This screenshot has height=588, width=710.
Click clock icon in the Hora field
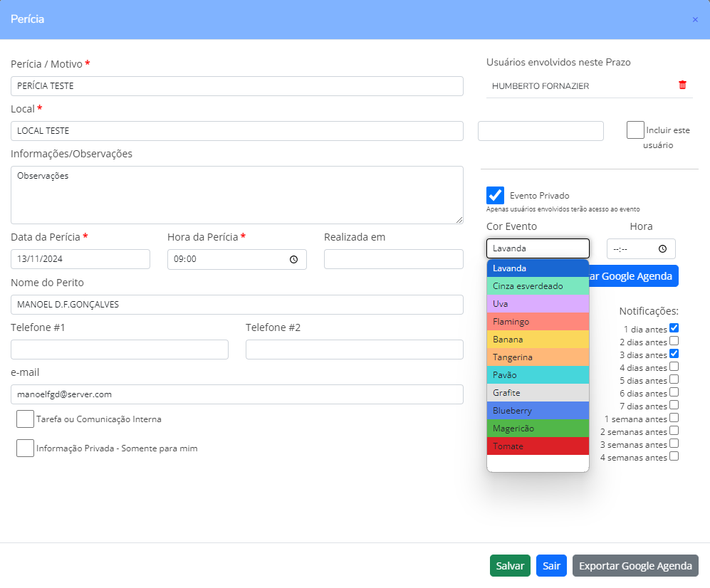click(662, 249)
